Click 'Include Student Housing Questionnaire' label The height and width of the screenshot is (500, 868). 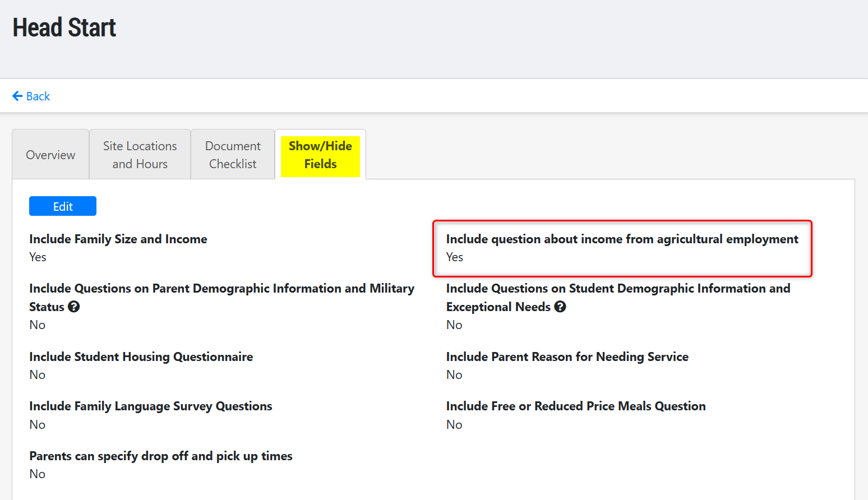coord(141,357)
